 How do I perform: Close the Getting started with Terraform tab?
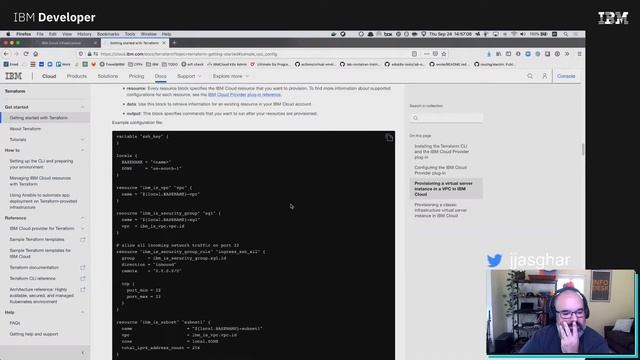[164, 43]
